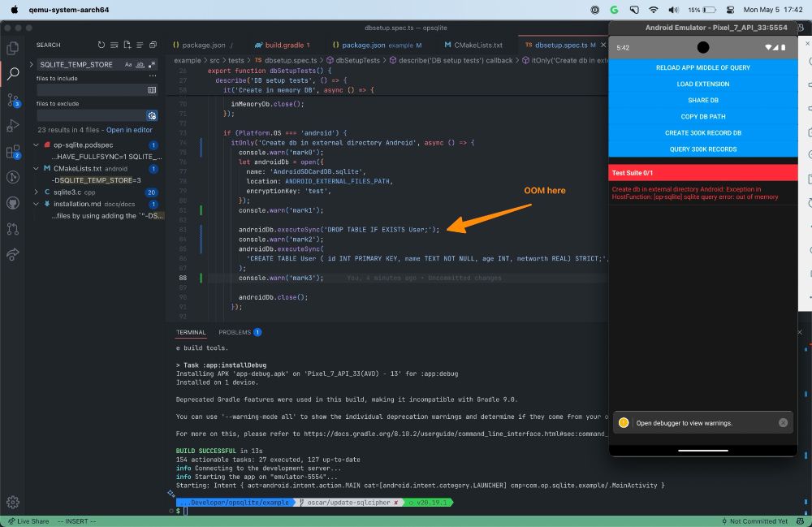Switch to the package.json example tab

tap(377, 45)
